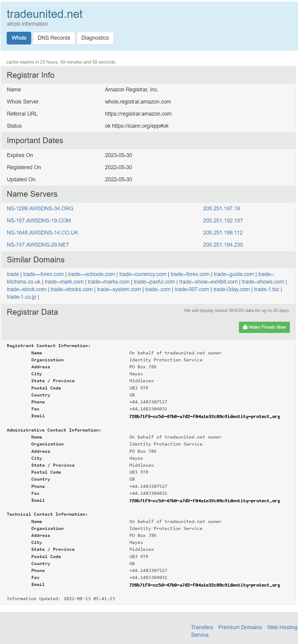Open similar domain trade--shows.com

click(263, 282)
